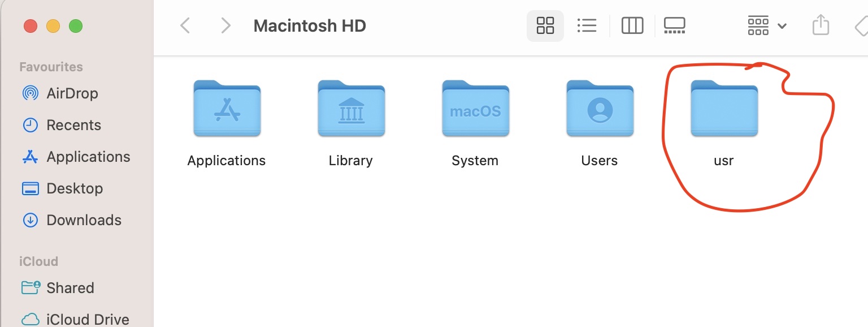Click the System folder name label
The height and width of the screenshot is (327, 868).
point(475,161)
